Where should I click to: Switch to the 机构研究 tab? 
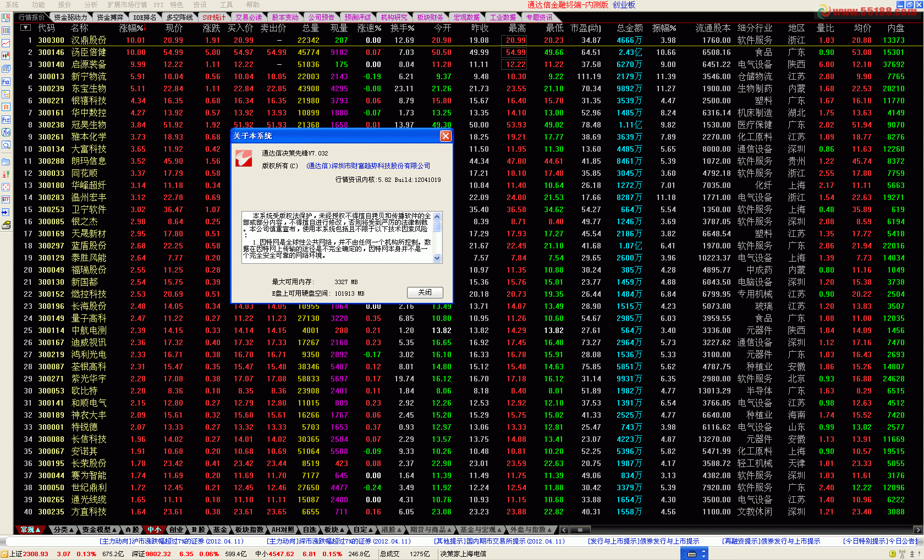[x=394, y=18]
